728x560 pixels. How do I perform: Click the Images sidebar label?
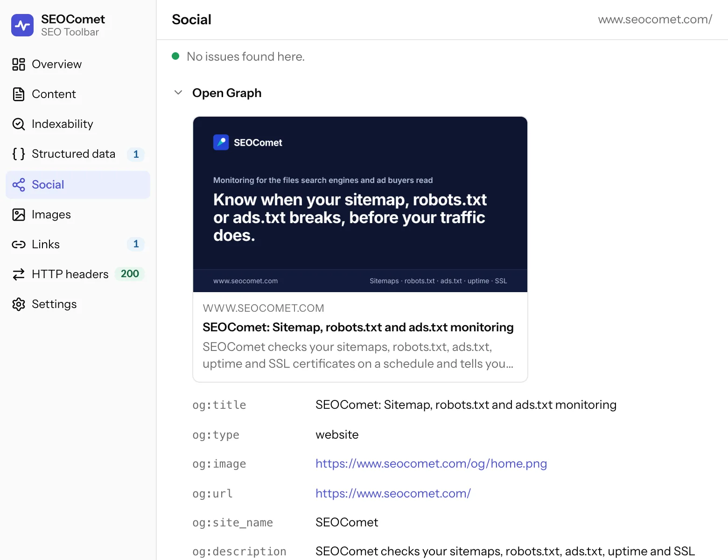click(x=51, y=215)
